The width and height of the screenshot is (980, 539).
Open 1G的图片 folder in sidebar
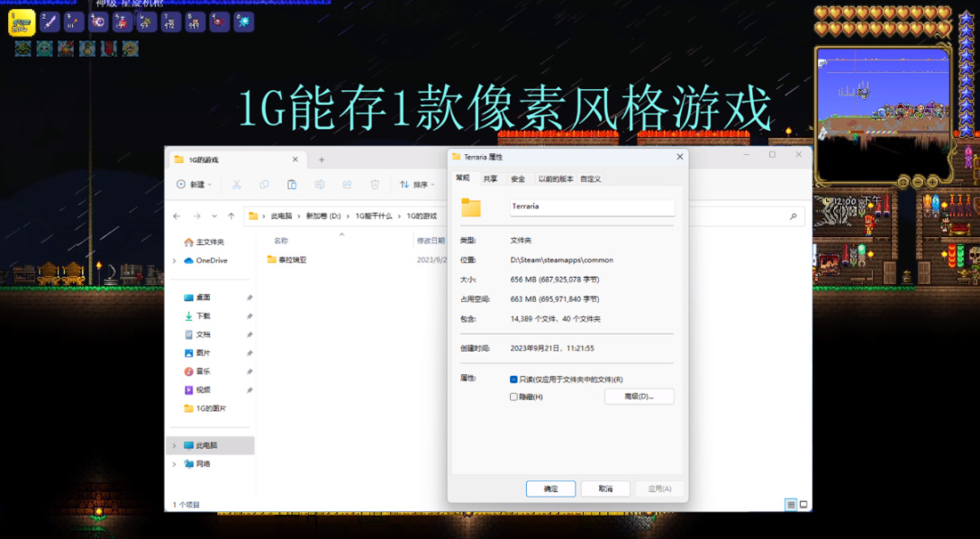tap(205, 409)
